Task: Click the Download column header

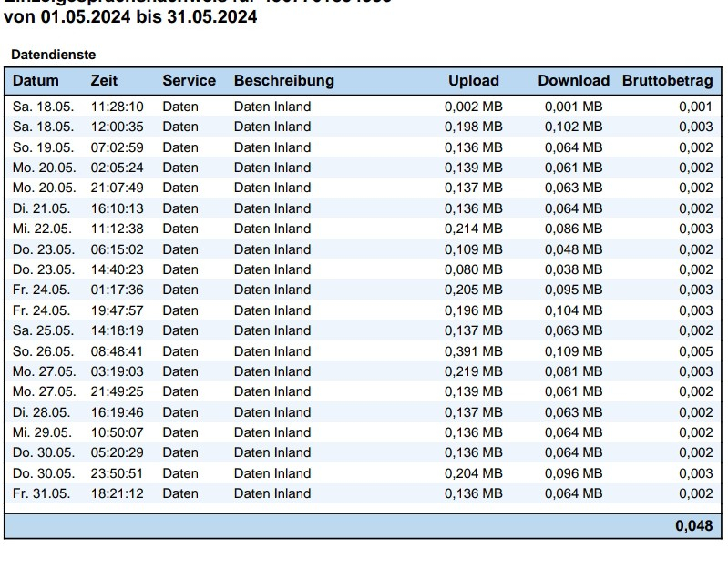Action: click(x=573, y=81)
